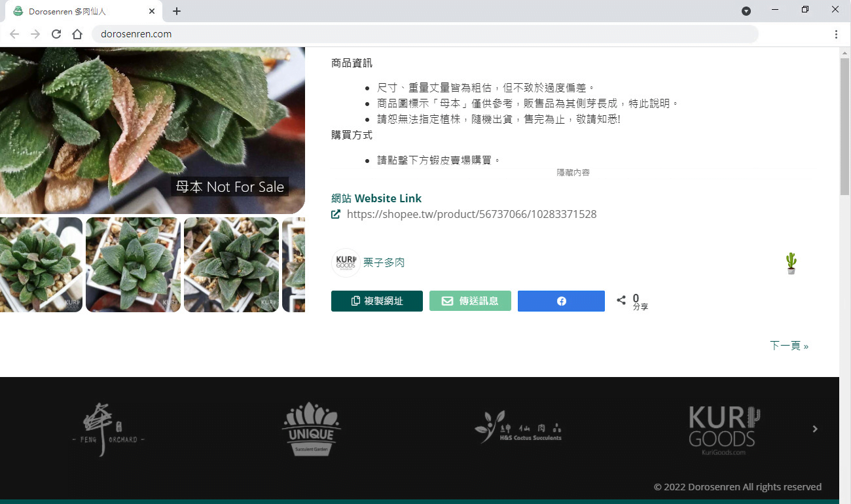Image resolution: width=851 pixels, height=504 pixels.
Task: Open new tab with plus icon
Action: (177, 11)
